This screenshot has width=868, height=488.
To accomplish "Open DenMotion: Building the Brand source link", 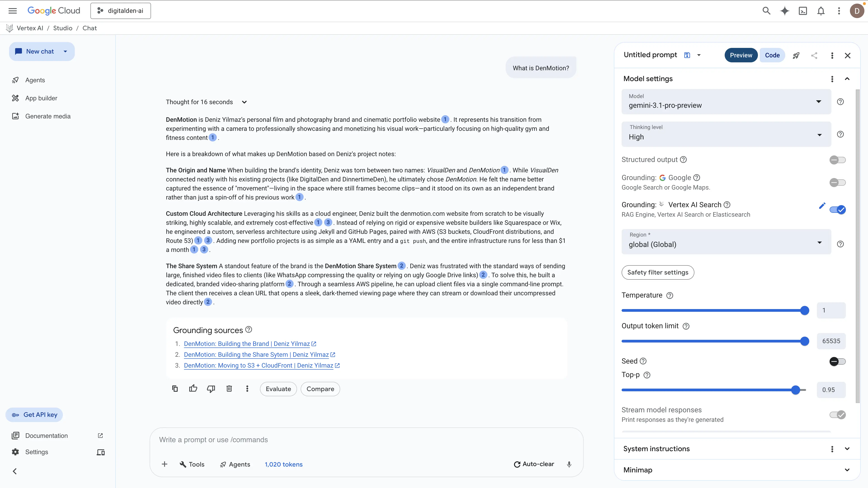I will [x=247, y=343].
